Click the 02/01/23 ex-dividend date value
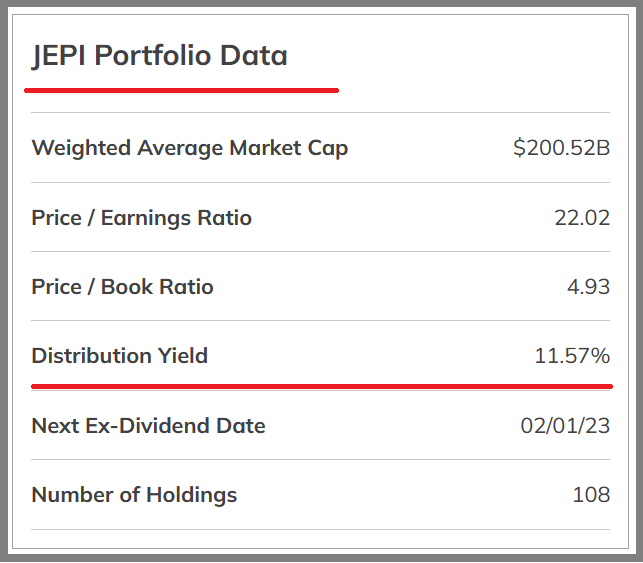The width and height of the screenshot is (643, 563). (565, 426)
